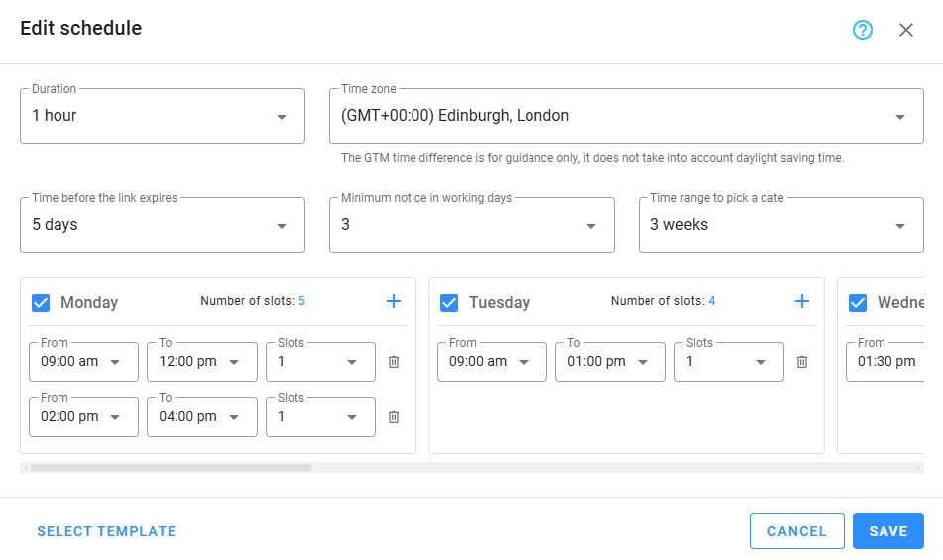Viewport: 943px width, 560px height.
Task: Add a new time slot to Tuesday
Action: click(x=802, y=301)
